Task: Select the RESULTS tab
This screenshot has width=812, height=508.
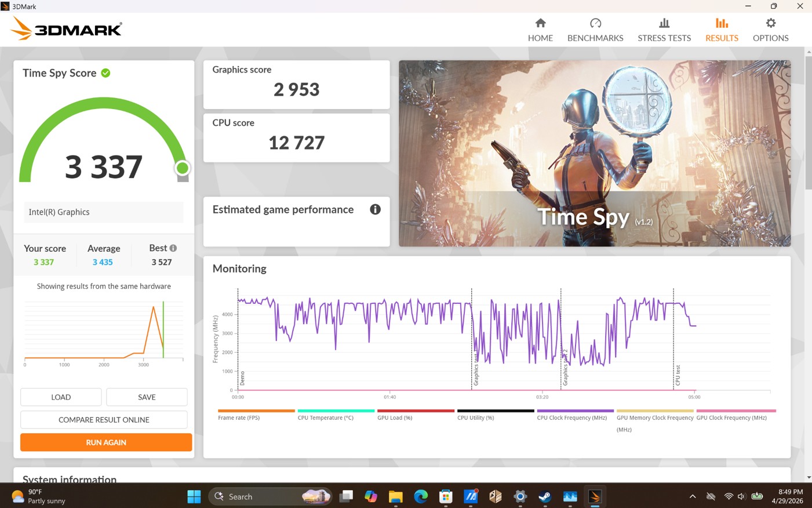Action: point(722,30)
